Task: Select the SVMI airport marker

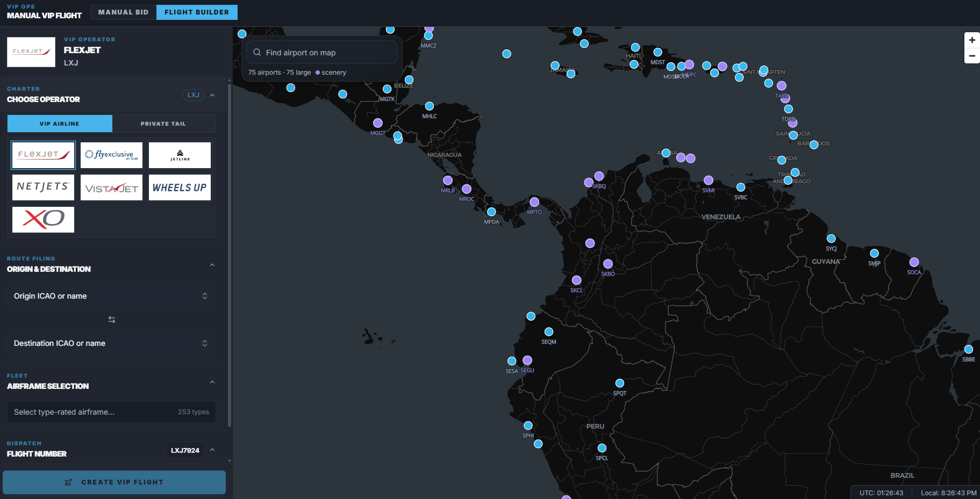Action: (709, 180)
